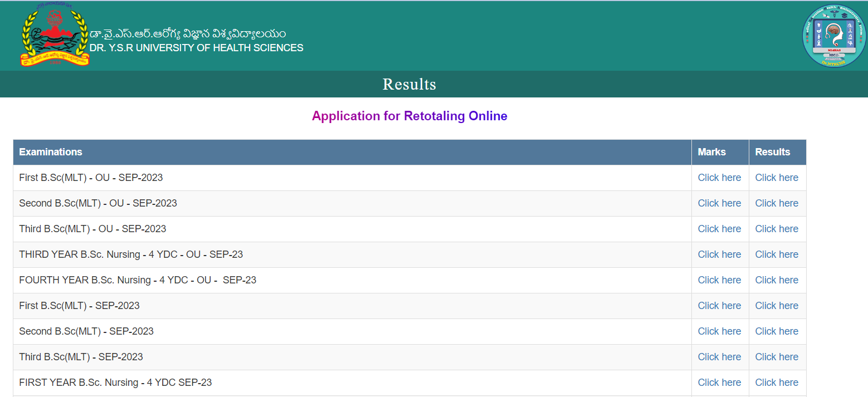Open Marks link for First B.Sc(MLT) - SEP-2023
This screenshot has width=868, height=397.
(x=719, y=306)
